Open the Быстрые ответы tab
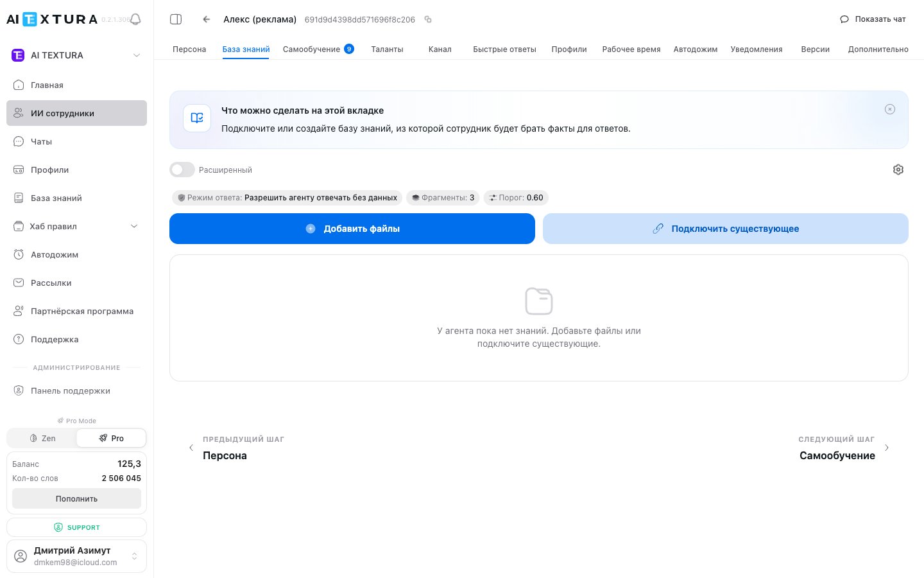This screenshot has height=578, width=924. tap(504, 49)
